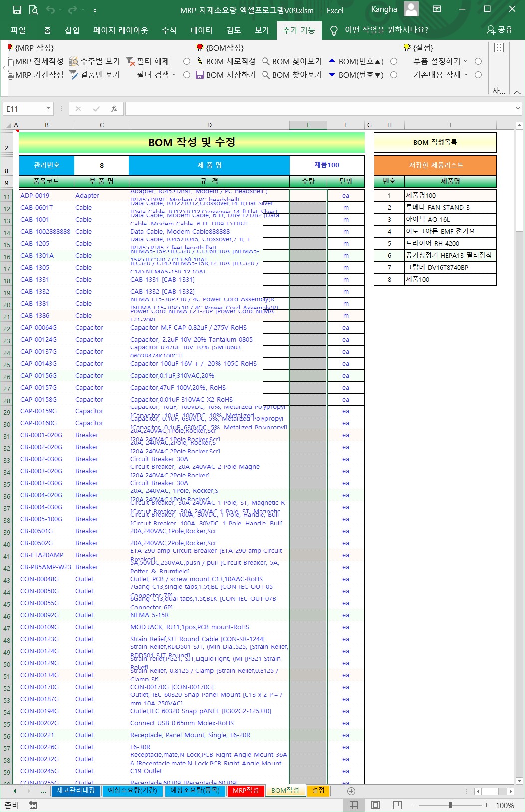Click inside the formula bar field
Screen dimensions: 525x812
coord(319,109)
